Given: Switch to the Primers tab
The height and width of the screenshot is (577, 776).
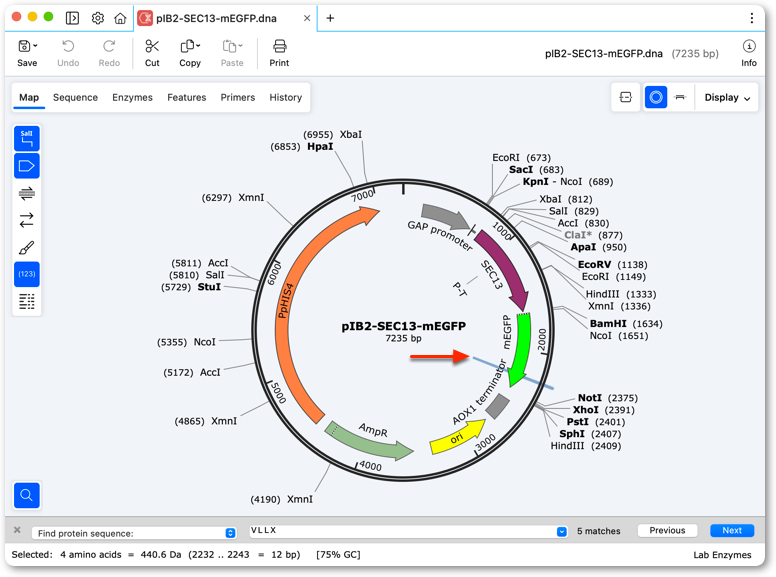Looking at the screenshot, I should coord(238,97).
